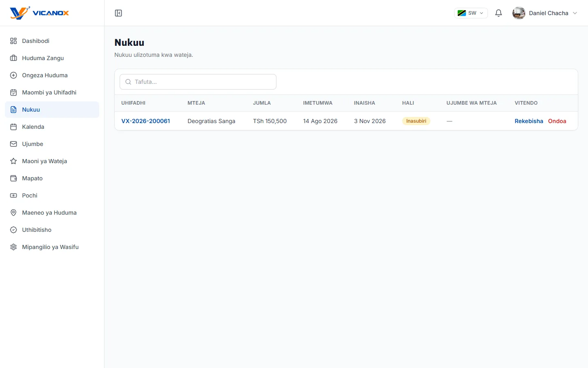Click the Huduma Zangu briefcase icon
The width and height of the screenshot is (588, 368).
13,58
